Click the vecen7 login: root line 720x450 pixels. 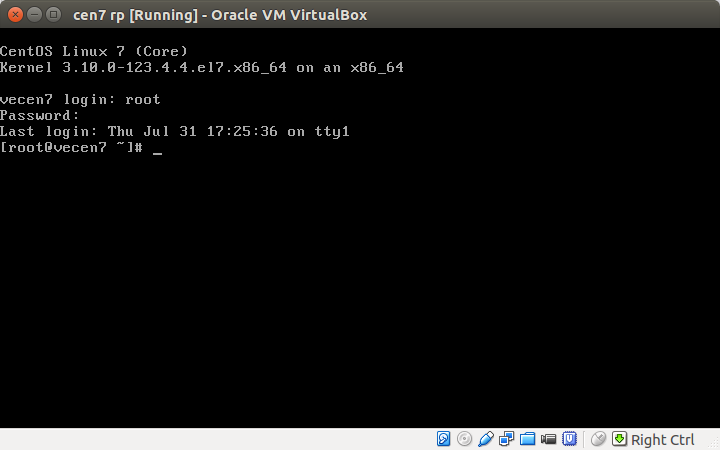pos(80,100)
